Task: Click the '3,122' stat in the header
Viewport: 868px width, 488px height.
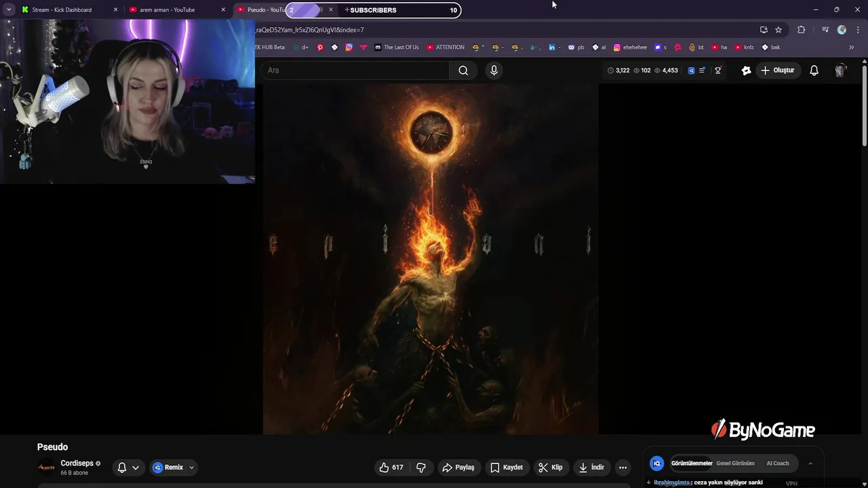Action: [618, 70]
